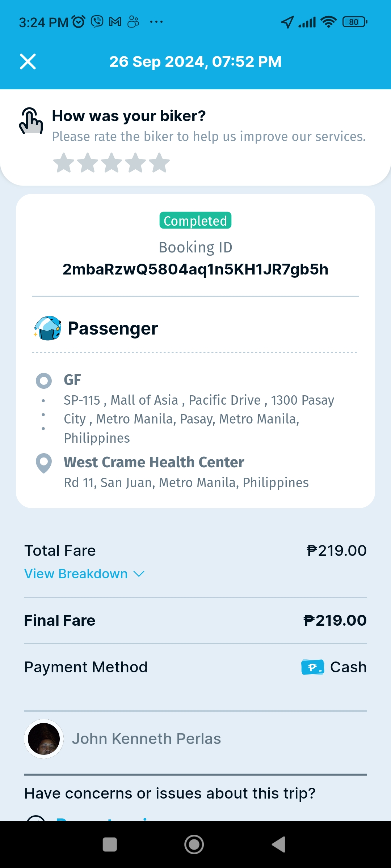Close the trip details screen
The image size is (391, 868).
pos(28,61)
